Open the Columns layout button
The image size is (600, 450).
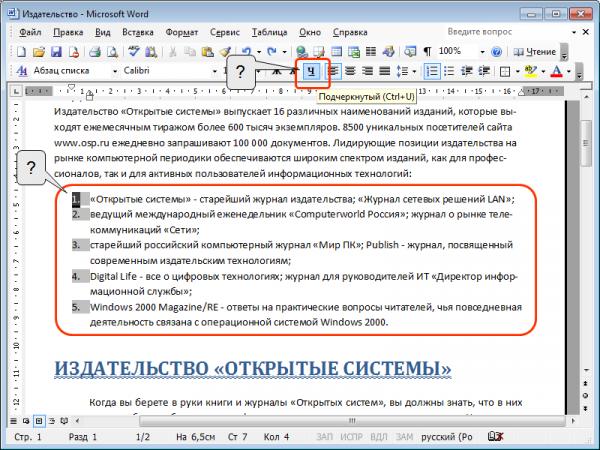tap(370, 52)
